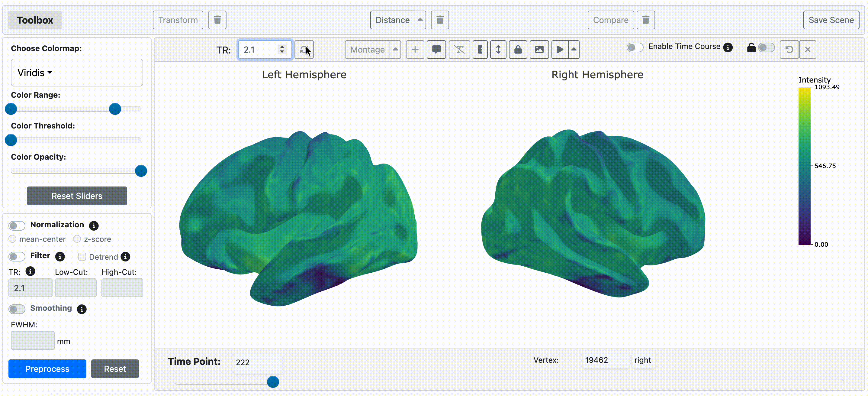Enable the Normalization toggle
This screenshot has width=868, height=396.
17,225
